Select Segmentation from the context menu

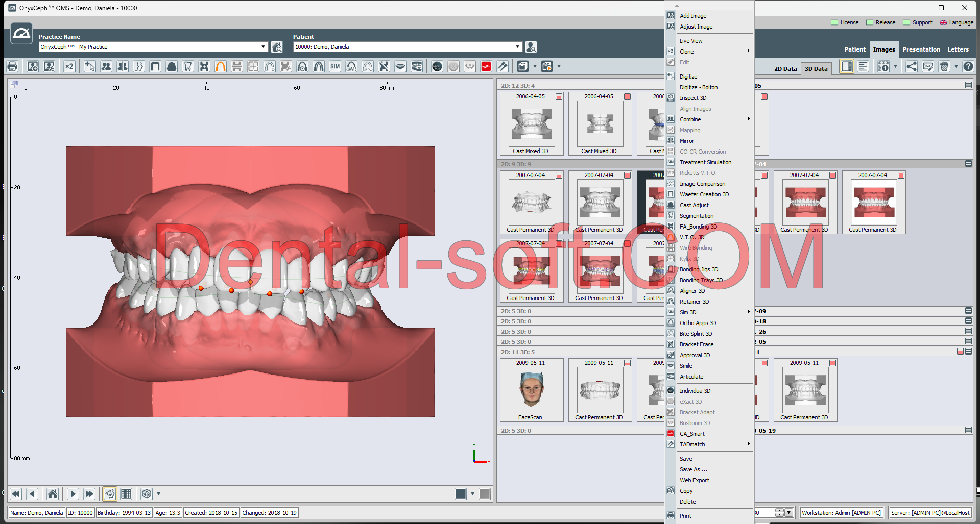697,216
